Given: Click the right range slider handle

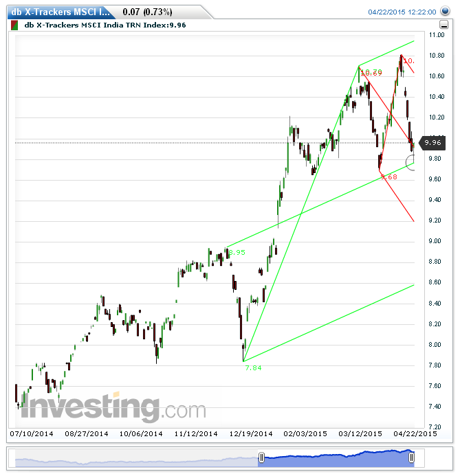Looking at the screenshot, I should [411, 457].
